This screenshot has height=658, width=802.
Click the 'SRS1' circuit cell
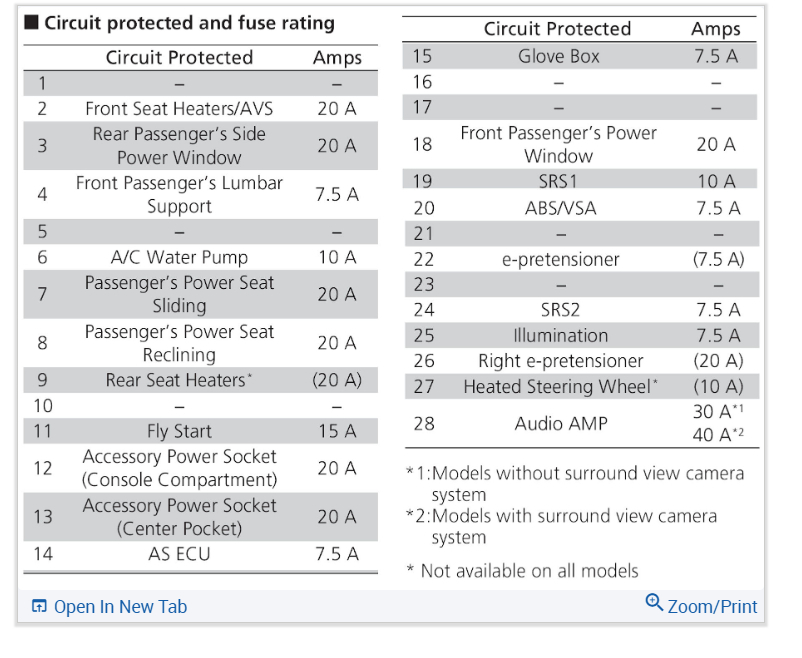coord(559,181)
